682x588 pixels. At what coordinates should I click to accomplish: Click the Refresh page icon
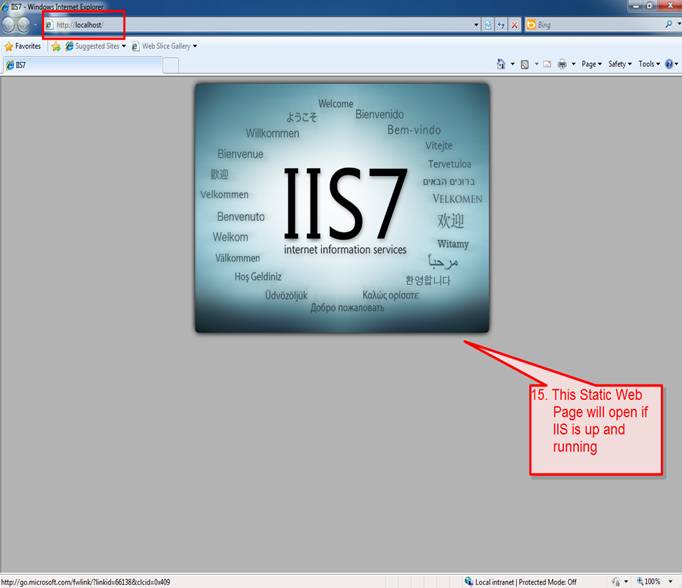pyautogui.click(x=501, y=25)
